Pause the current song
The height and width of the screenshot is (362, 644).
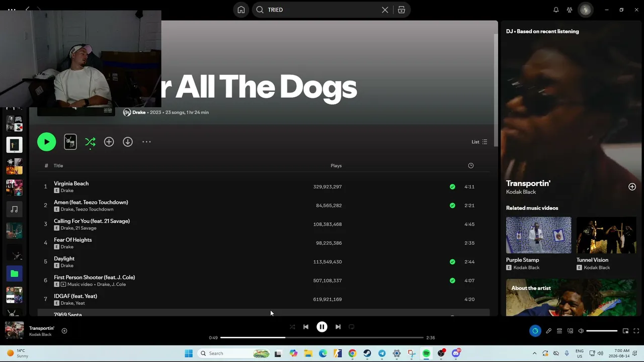coord(322,327)
